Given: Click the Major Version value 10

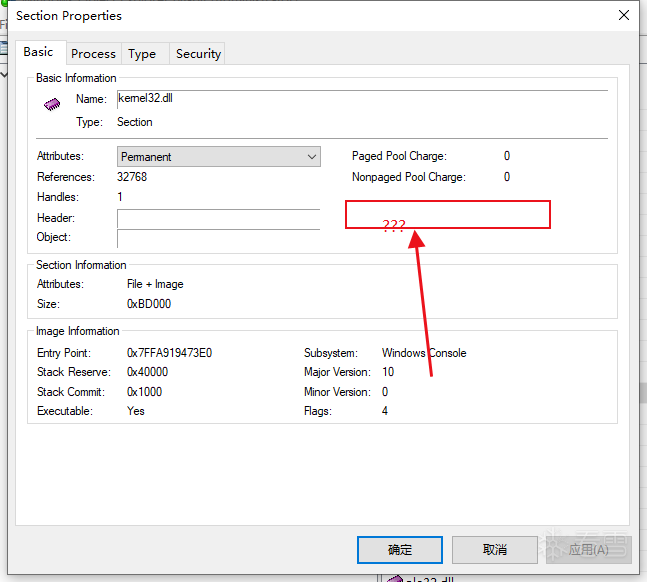Looking at the screenshot, I should pyautogui.click(x=388, y=372).
